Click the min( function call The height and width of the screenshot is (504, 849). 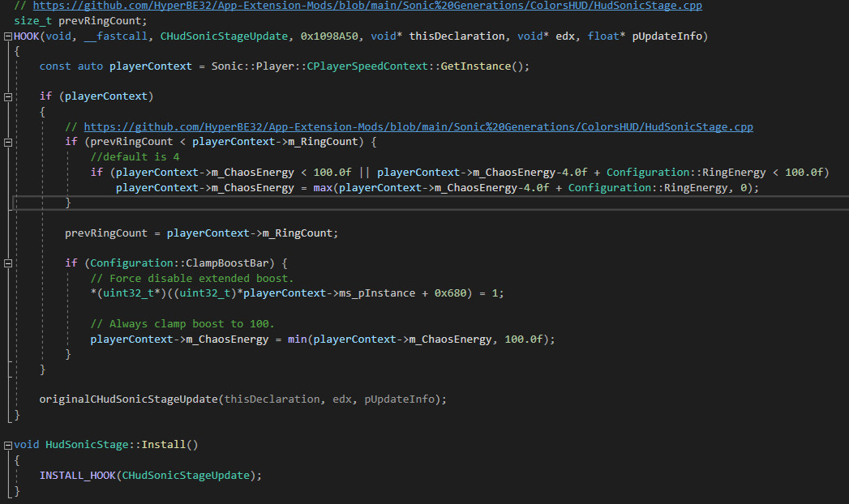297,339
